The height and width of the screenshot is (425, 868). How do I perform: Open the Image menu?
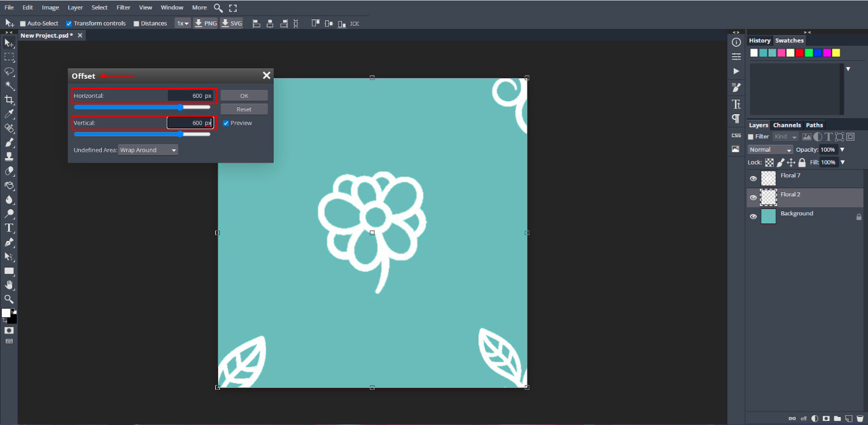coord(50,8)
